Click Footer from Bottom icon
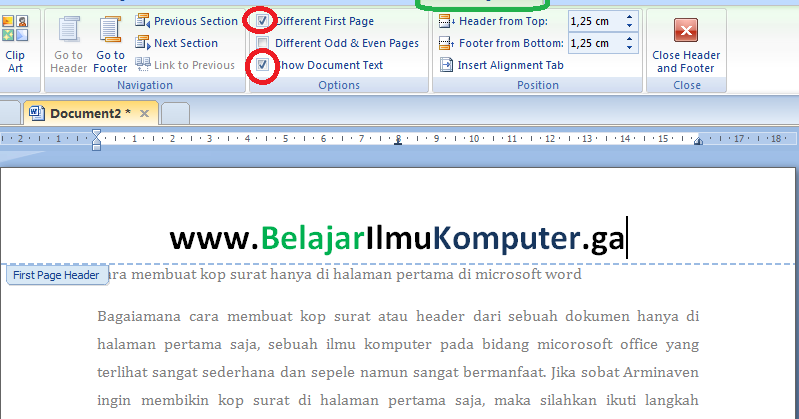799x419 pixels. [x=446, y=43]
